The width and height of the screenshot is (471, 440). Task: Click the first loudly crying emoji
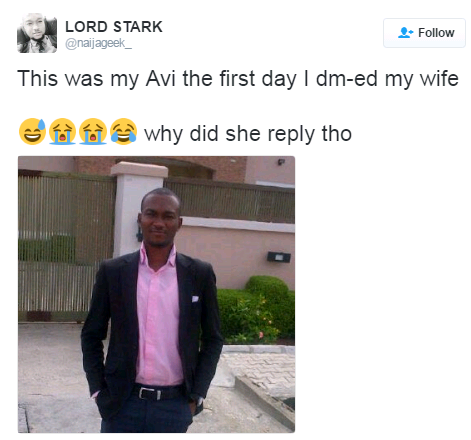62,131
